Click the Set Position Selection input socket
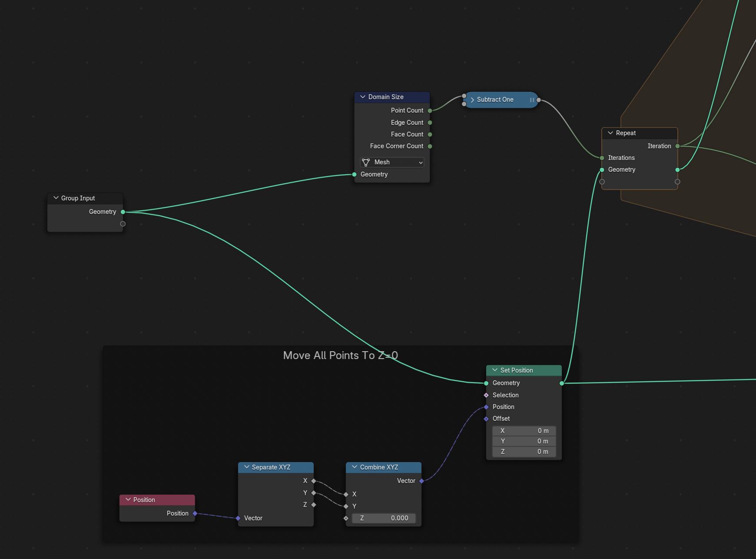 click(486, 395)
